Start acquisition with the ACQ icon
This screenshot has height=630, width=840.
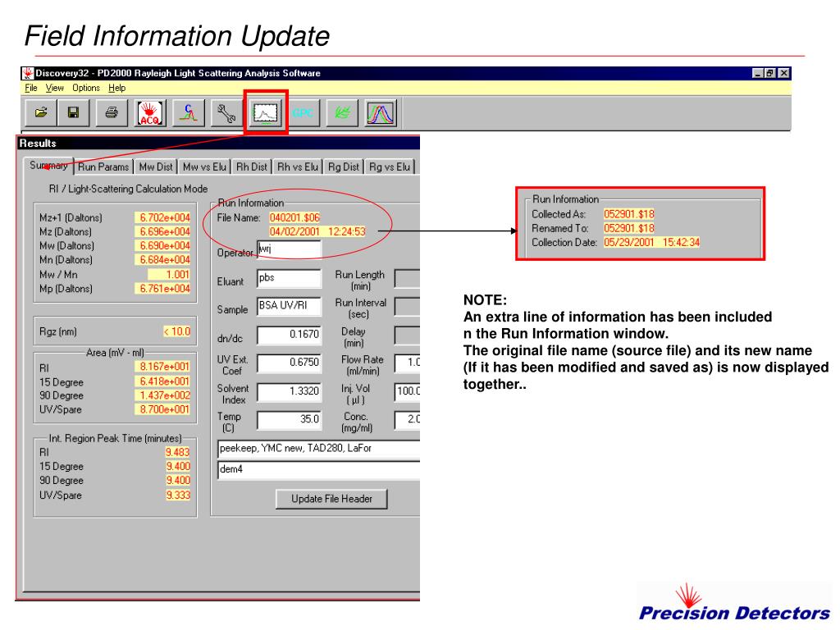(150, 113)
